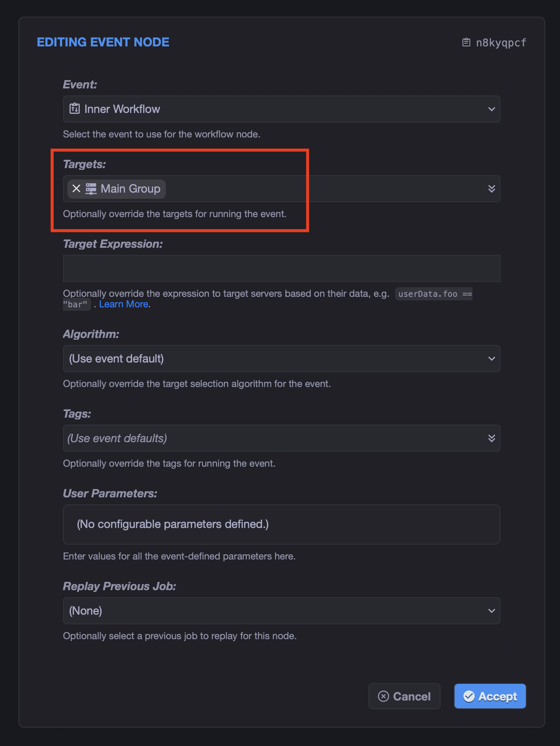Image resolution: width=560 pixels, height=746 pixels.
Task: Open the Learn More link
Action: 124,304
